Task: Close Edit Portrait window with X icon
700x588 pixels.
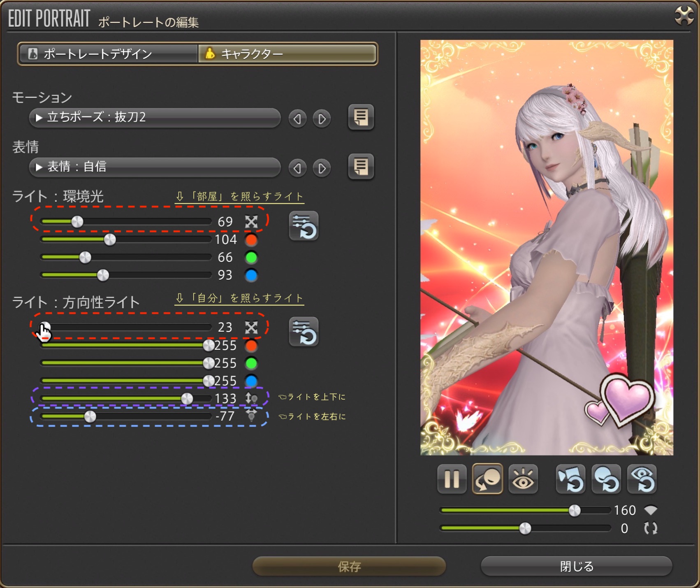Action: click(684, 16)
